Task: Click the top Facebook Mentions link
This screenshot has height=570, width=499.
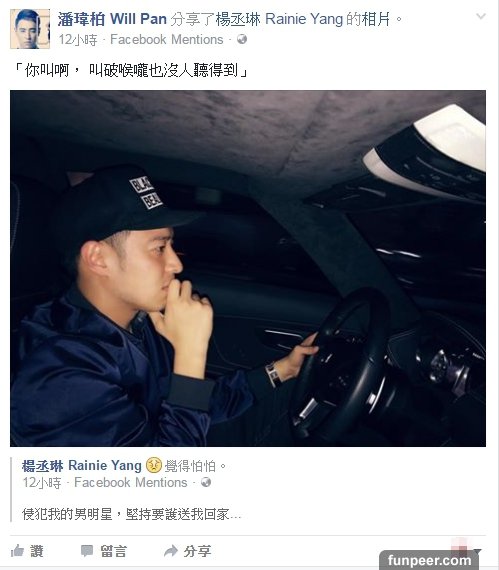Action: 166,39
